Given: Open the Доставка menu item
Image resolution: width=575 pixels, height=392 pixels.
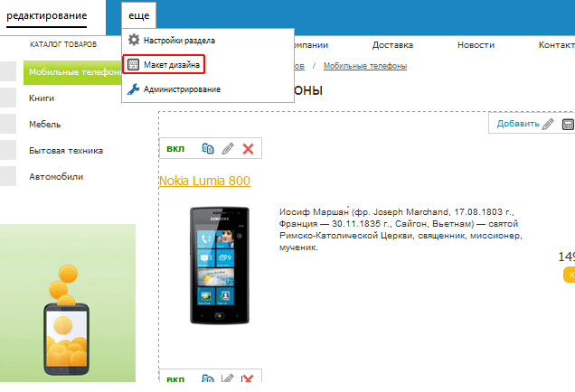Looking at the screenshot, I should (392, 44).
